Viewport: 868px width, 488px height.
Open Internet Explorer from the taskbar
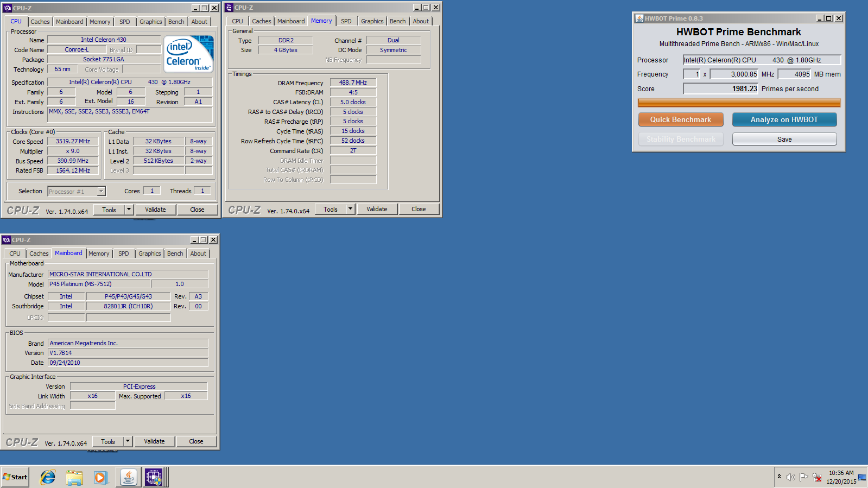click(x=48, y=477)
